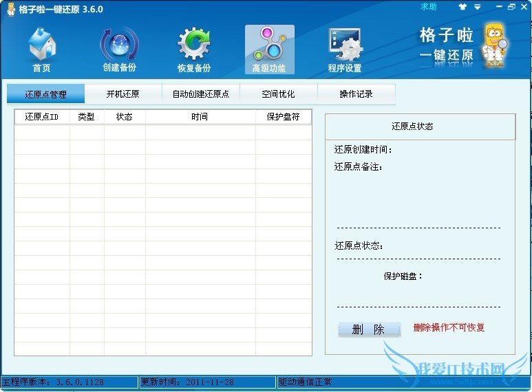
Task: Restore down the window
Action: [x=511, y=7]
